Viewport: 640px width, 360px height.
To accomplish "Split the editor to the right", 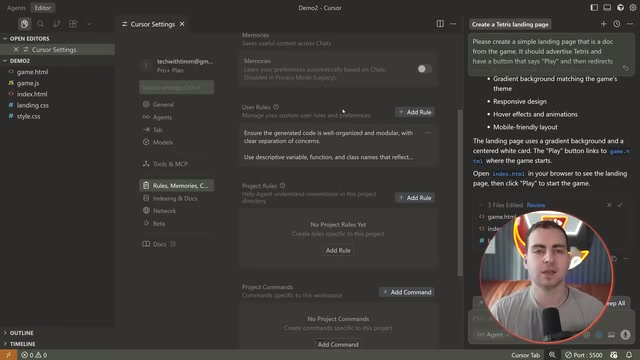I will [440, 24].
